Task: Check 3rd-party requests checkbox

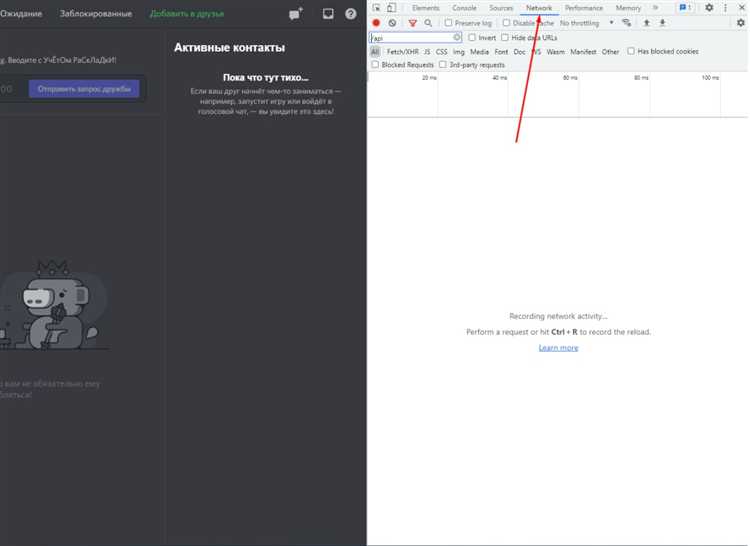Action: click(443, 65)
